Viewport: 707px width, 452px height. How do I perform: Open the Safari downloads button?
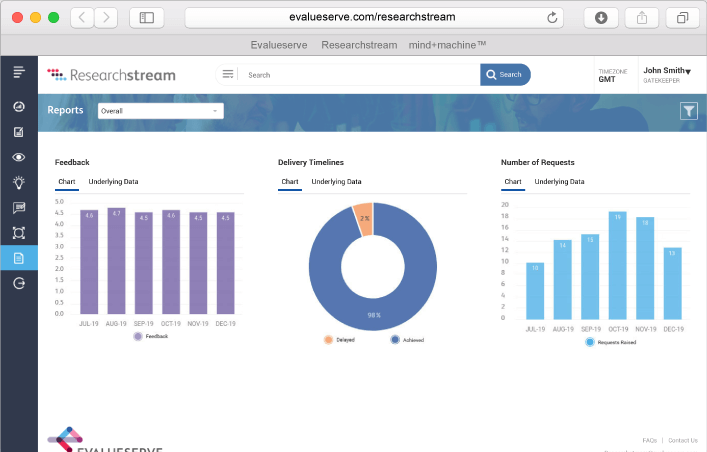click(x=601, y=18)
